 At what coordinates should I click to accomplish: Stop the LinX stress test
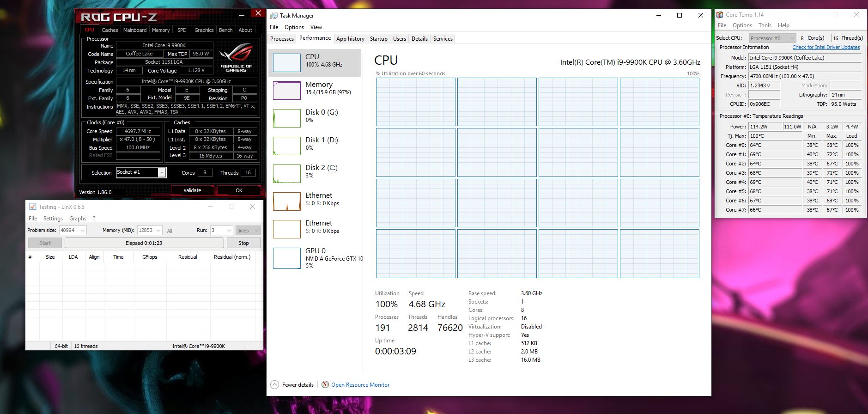pos(243,243)
